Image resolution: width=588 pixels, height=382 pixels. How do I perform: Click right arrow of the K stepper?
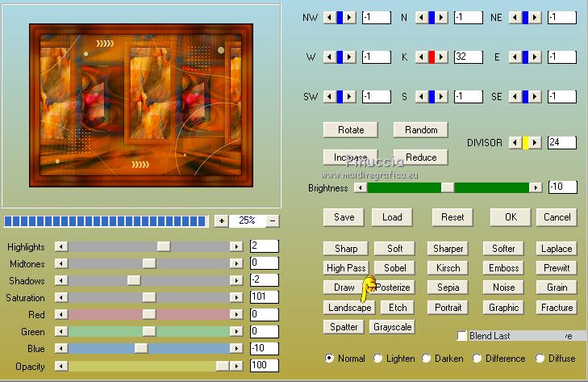click(443, 57)
